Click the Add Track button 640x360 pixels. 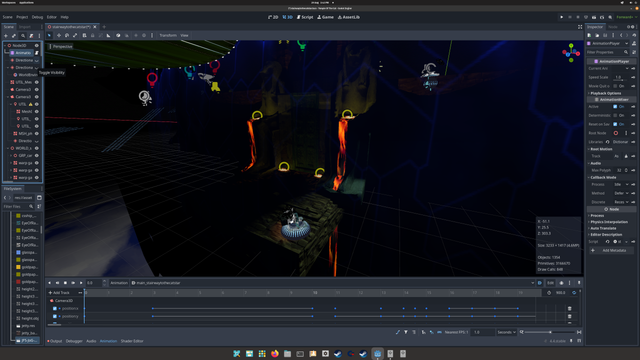coord(59,293)
